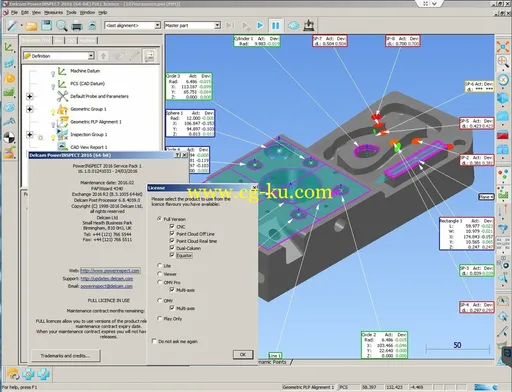Viewport: 512px width, 392px height.
Task: Expand the Geometric Group 1 tree node
Action: click(x=30, y=109)
